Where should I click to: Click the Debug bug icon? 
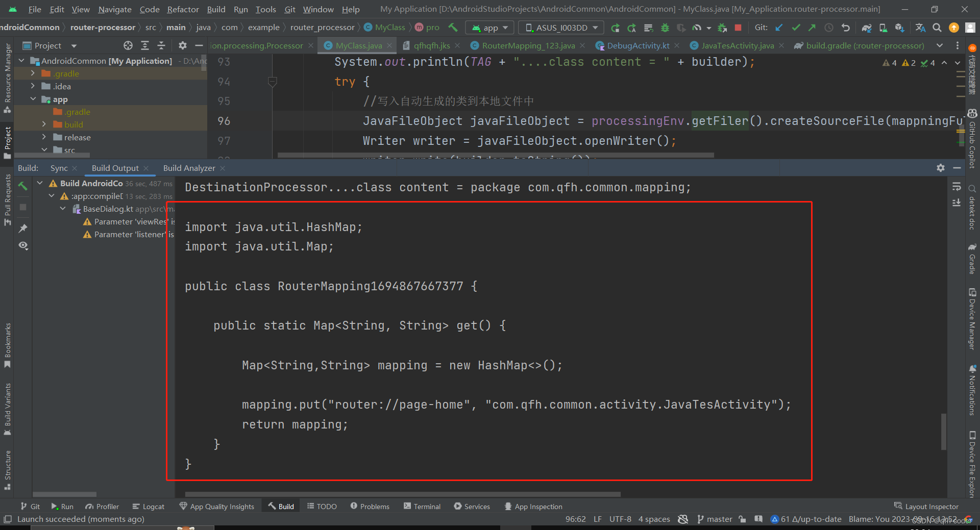click(665, 28)
